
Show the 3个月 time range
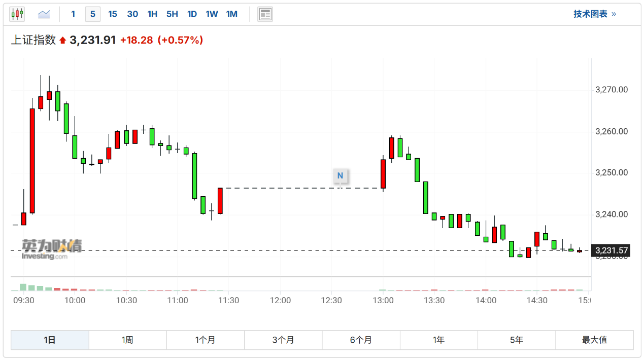point(283,340)
